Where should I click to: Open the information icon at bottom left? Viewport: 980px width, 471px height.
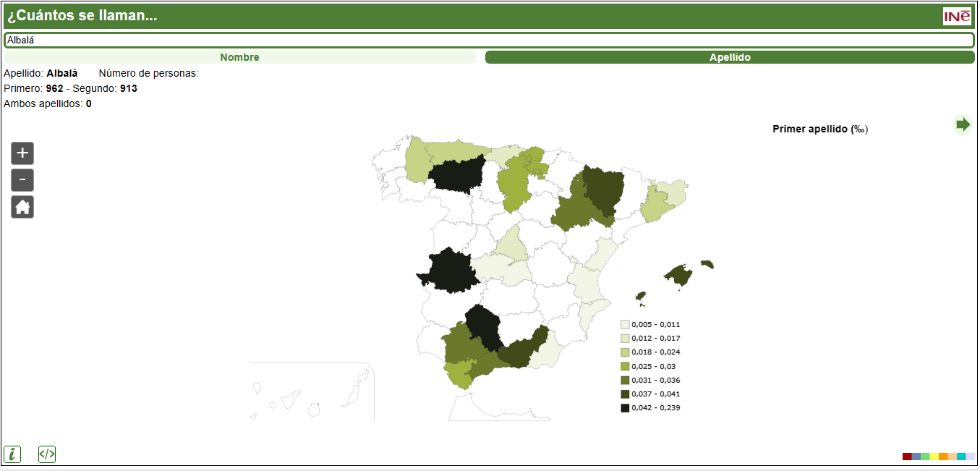[x=12, y=454]
